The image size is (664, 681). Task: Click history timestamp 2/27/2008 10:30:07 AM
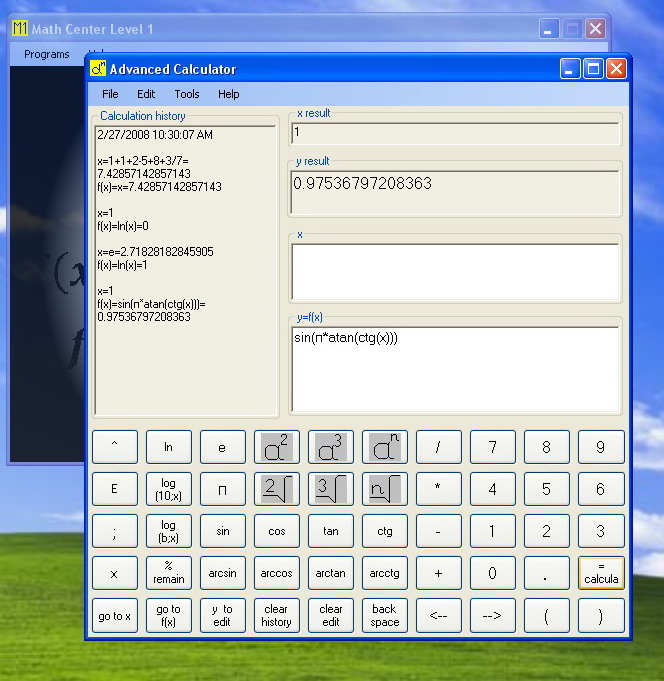[155, 135]
